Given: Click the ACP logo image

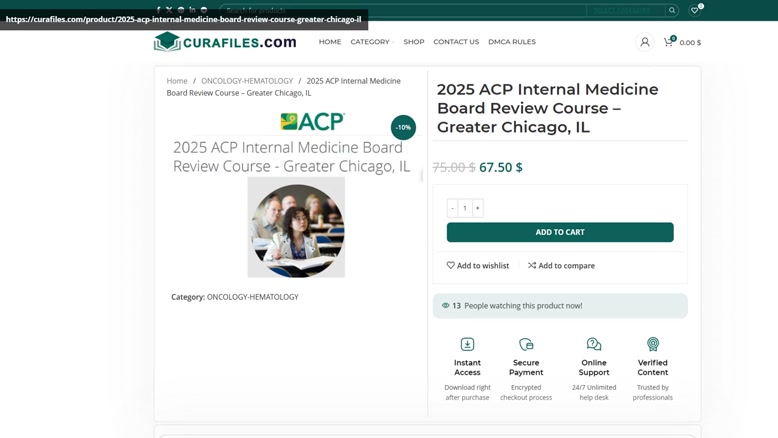Looking at the screenshot, I should (313, 122).
